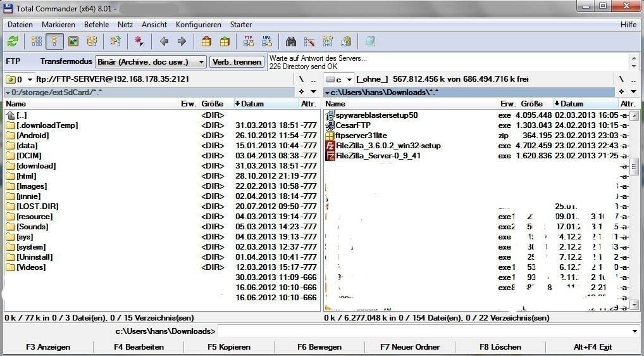Open the Netz menu
644x356 pixels.
coord(125,25)
